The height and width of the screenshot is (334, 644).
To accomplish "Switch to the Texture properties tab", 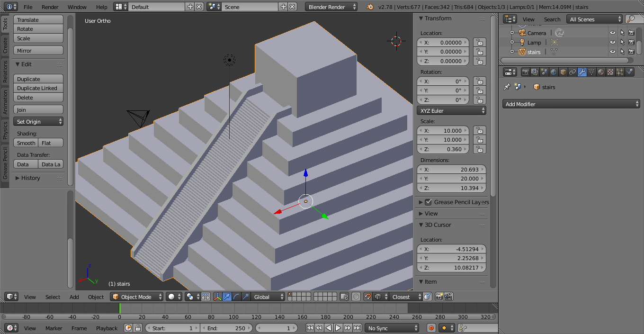I will [610, 72].
